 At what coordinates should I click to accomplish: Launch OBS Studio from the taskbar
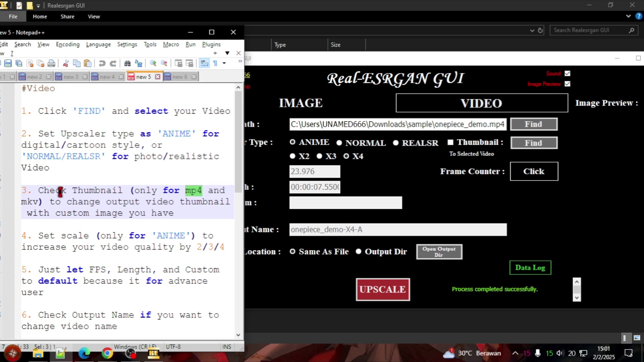130,353
